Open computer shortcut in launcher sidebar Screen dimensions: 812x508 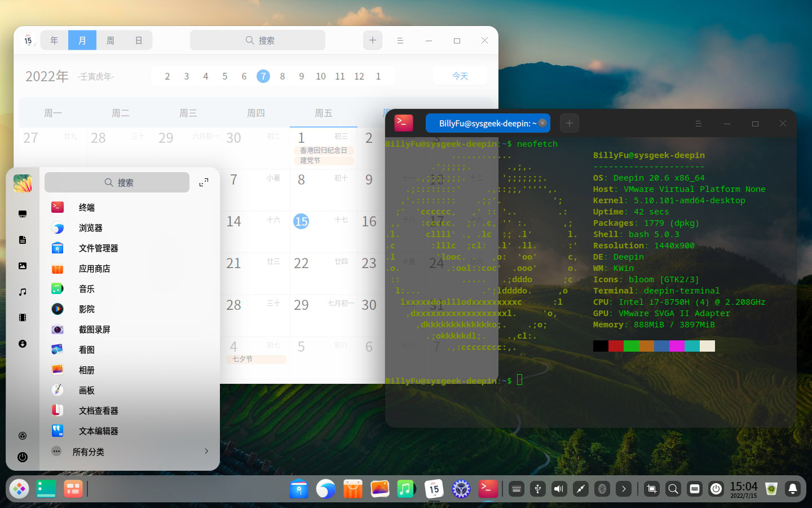point(23,214)
